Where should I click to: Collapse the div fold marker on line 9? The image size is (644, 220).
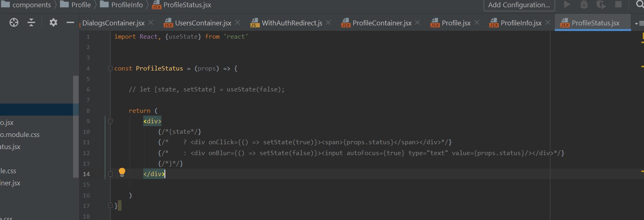tap(110, 121)
